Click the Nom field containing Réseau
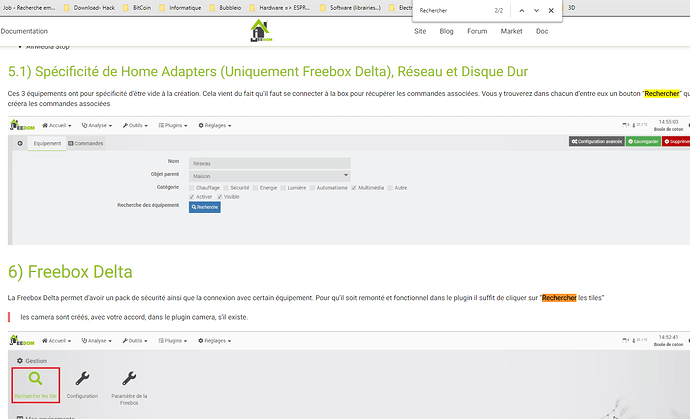 [270, 163]
